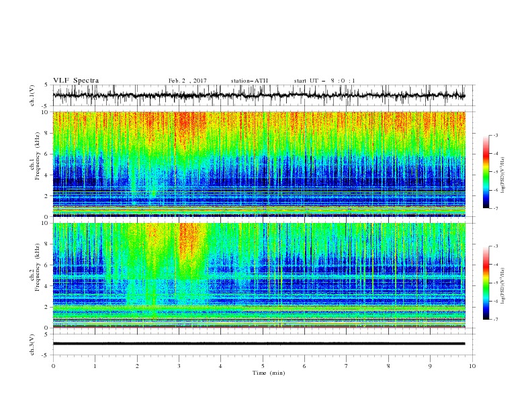The height and width of the screenshot is (411, 532).
Task: Click the ch.3 flat waveform trace
Action: (259, 344)
